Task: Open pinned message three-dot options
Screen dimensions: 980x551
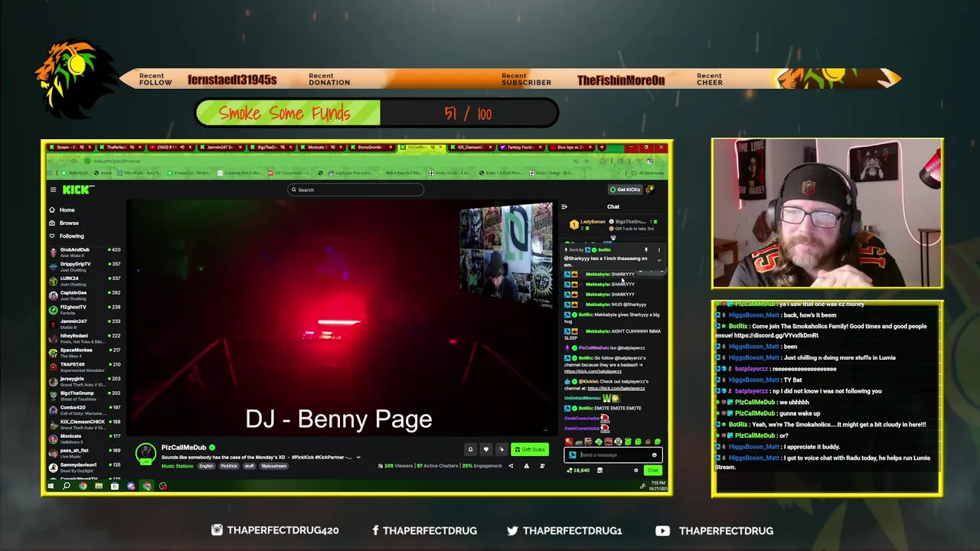Action: click(x=659, y=250)
